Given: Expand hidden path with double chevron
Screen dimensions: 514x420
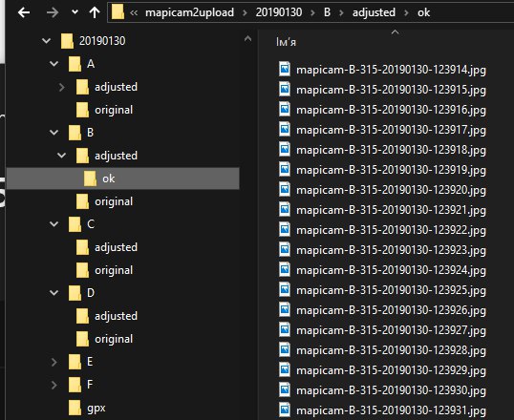Looking at the screenshot, I should pos(134,12).
